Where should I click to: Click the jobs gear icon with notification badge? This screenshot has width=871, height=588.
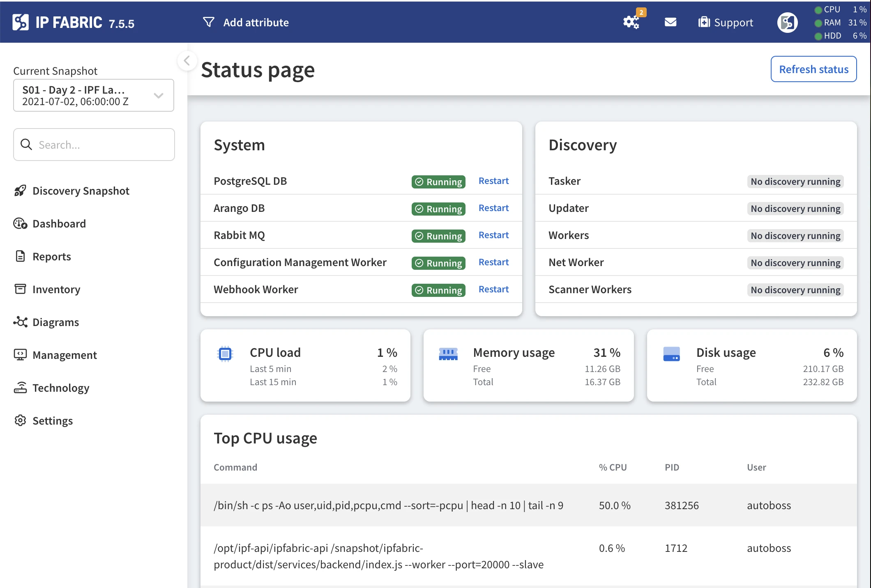click(631, 22)
